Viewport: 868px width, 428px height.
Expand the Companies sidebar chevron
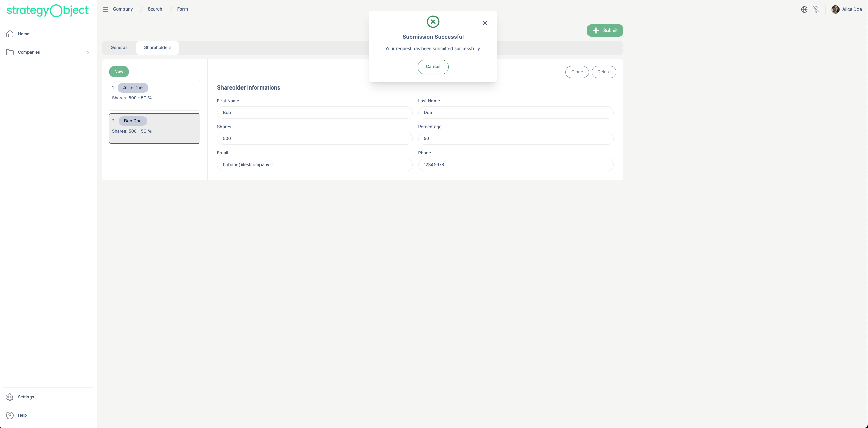coord(88,52)
